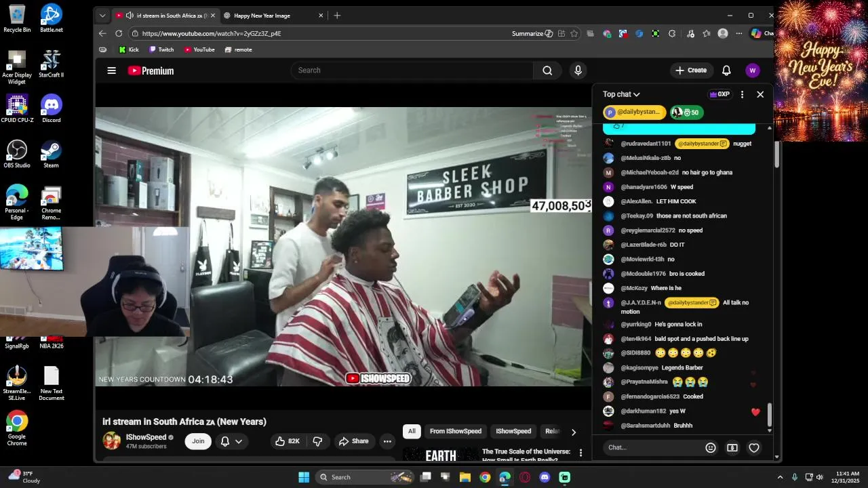Open the emoji picker in chat
Screen dimensions: 868x488
711,447
